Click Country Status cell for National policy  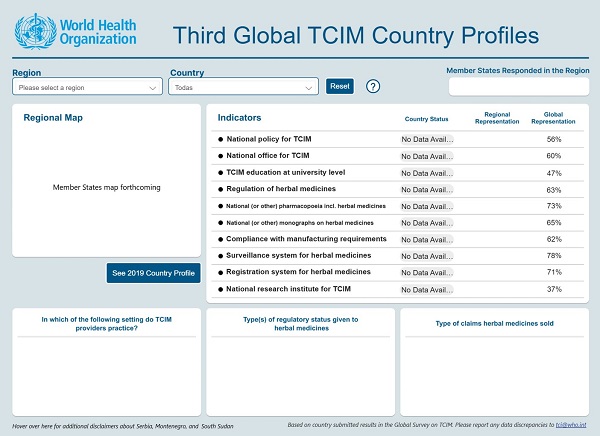pyautogui.click(x=427, y=140)
